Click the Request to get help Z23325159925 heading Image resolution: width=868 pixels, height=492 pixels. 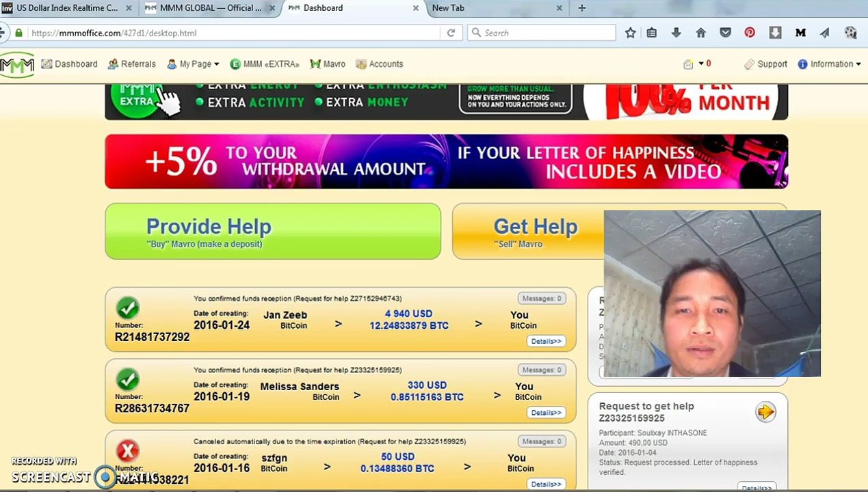coord(646,411)
